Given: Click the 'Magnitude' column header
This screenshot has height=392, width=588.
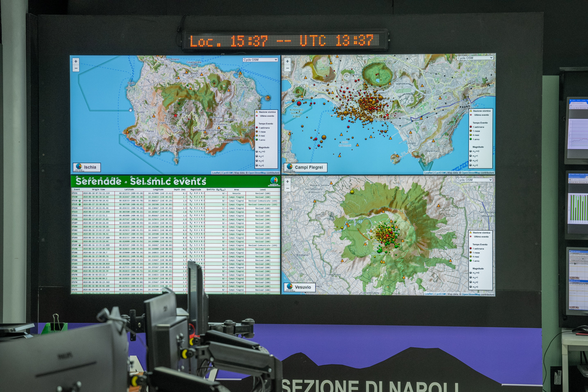Looking at the screenshot, I should 196,190.
